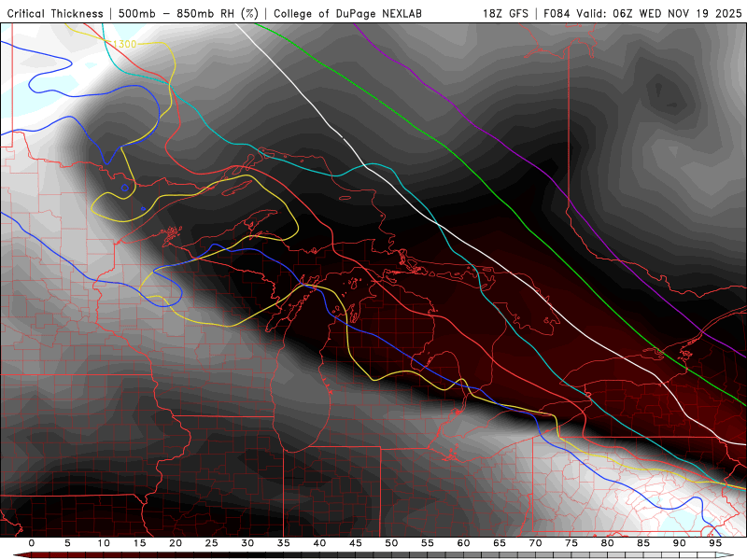Click the "35" tick on the RH scale
747x560 pixels.
coord(284,543)
